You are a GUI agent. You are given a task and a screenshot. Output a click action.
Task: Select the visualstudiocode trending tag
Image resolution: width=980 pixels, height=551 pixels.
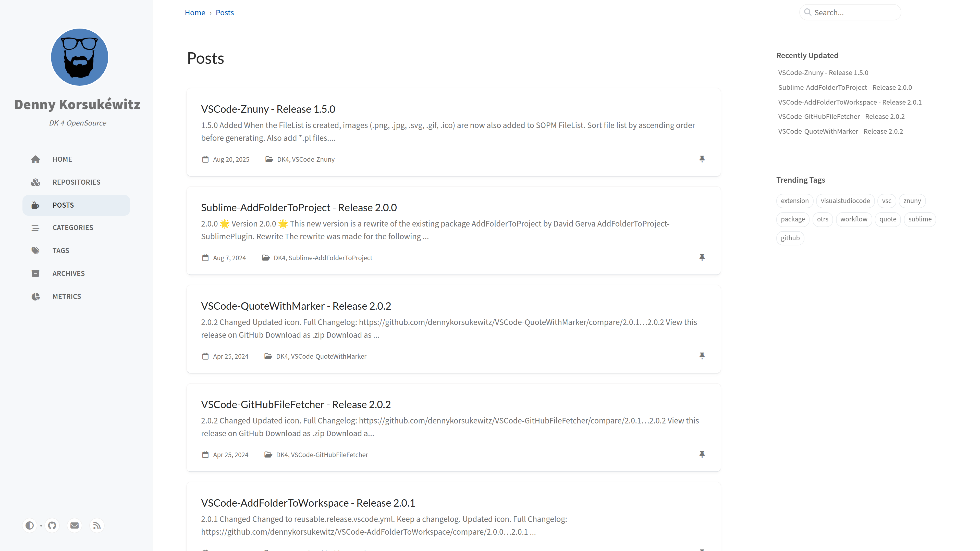[845, 201]
